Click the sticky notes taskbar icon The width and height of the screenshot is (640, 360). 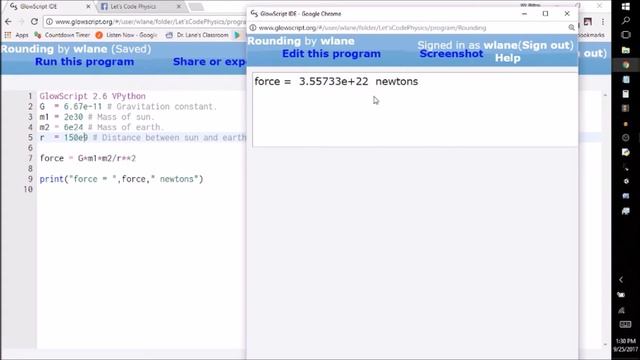click(626, 152)
